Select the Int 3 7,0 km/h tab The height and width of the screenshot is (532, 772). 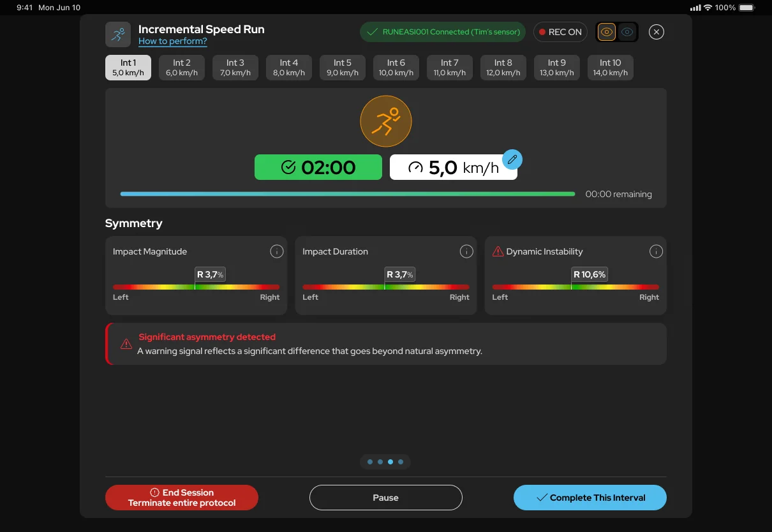pyautogui.click(x=235, y=68)
